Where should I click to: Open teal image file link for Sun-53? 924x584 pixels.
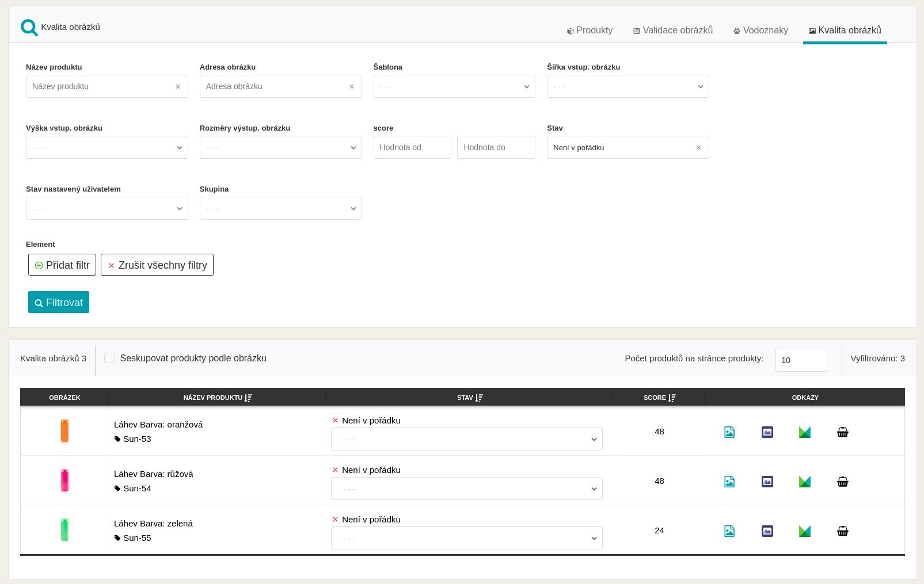729,432
